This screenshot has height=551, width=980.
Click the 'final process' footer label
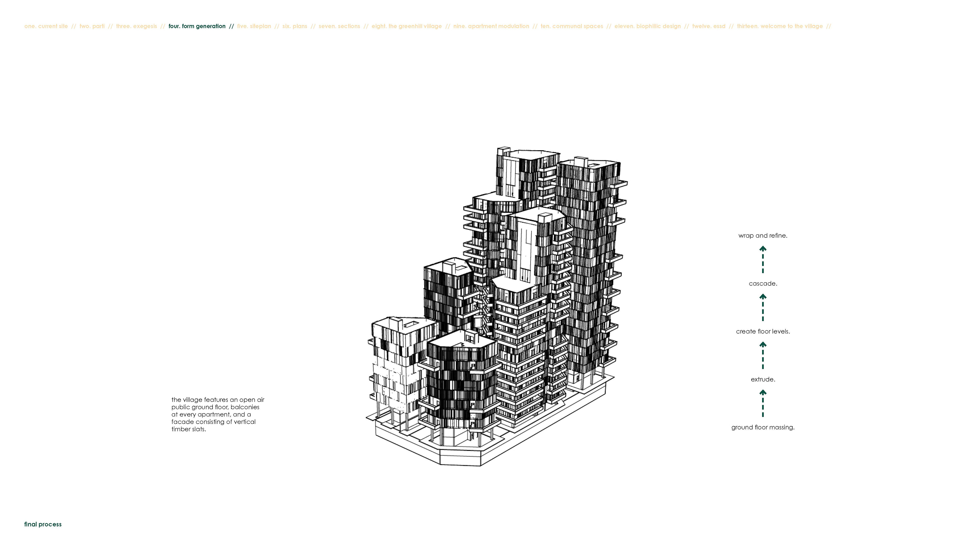coord(43,524)
